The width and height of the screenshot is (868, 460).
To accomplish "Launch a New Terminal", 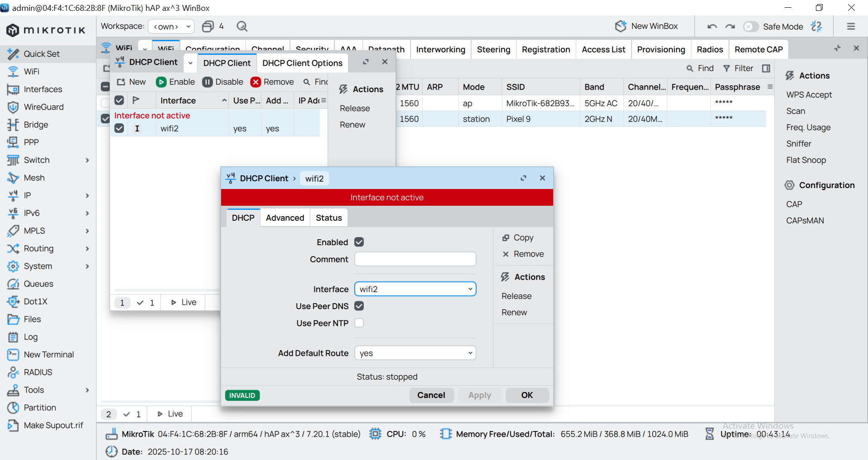I will coord(48,354).
